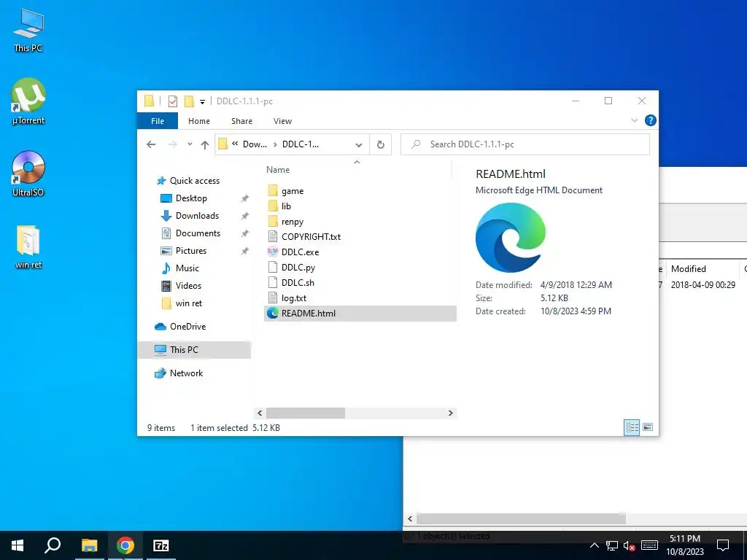Click Modified column header in background window
747x560 pixels.
(x=689, y=269)
